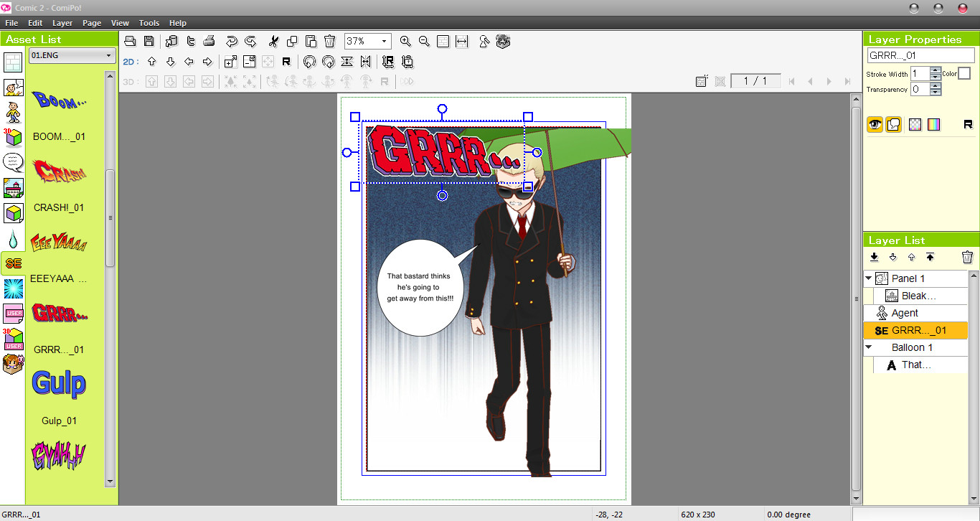Open the Tools menu
The image size is (980, 521).
click(149, 22)
